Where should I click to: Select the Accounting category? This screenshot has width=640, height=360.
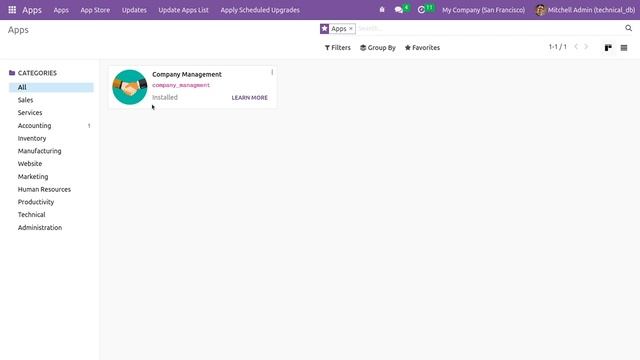(x=51, y=126)
